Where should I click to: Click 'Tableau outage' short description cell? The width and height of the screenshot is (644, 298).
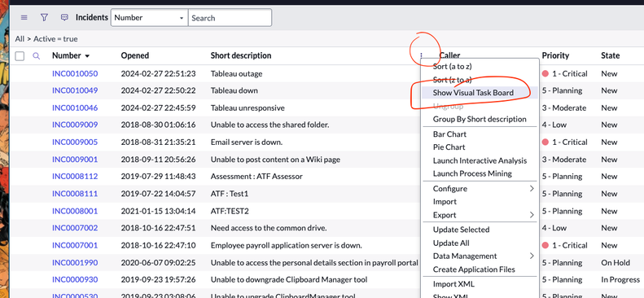point(236,74)
